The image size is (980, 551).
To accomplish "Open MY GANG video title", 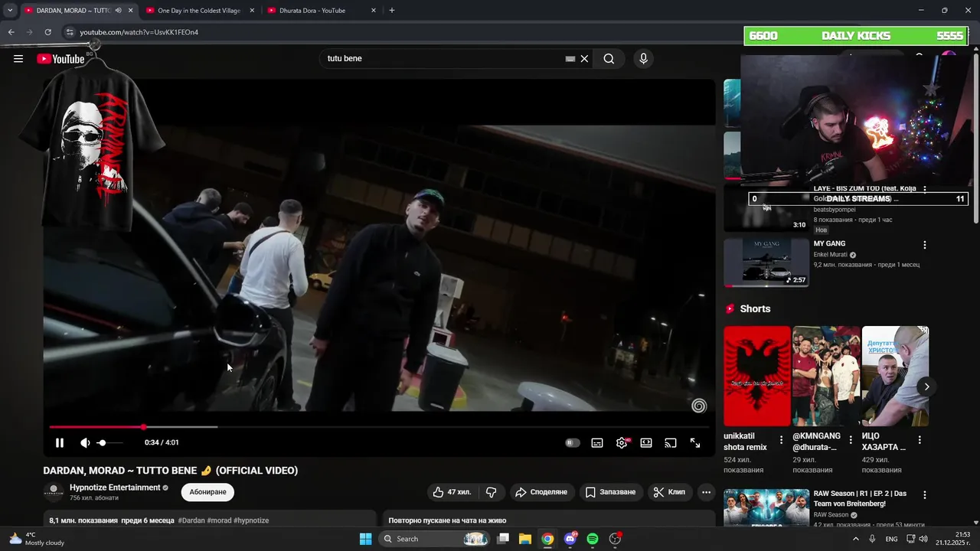I will point(829,243).
